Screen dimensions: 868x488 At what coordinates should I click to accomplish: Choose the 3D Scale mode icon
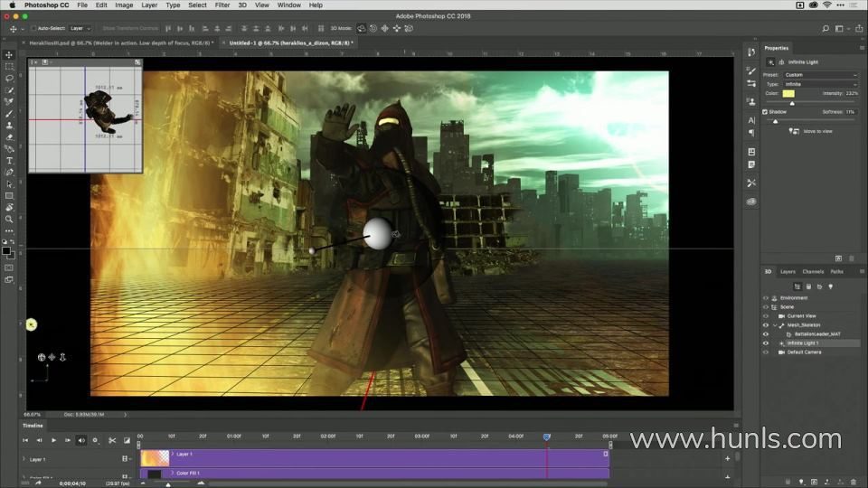(x=409, y=28)
